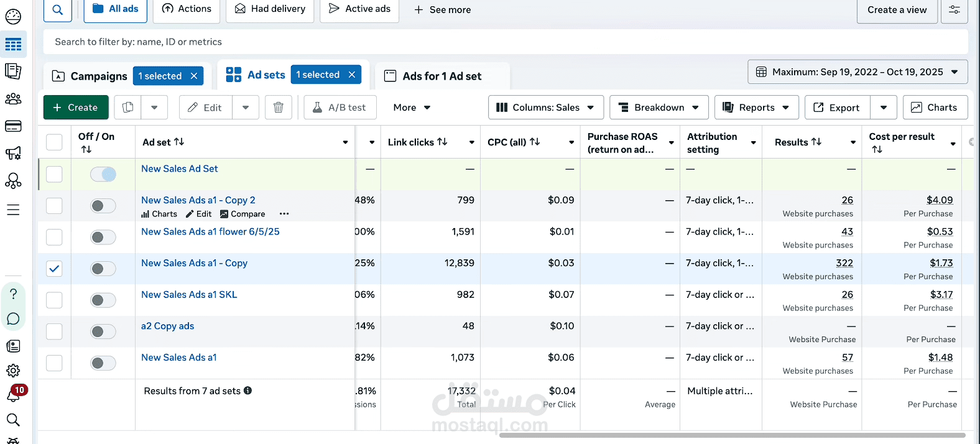Open billing card icon in left sidebar
The width and height of the screenshot is (980, 444).
point(13,126)
